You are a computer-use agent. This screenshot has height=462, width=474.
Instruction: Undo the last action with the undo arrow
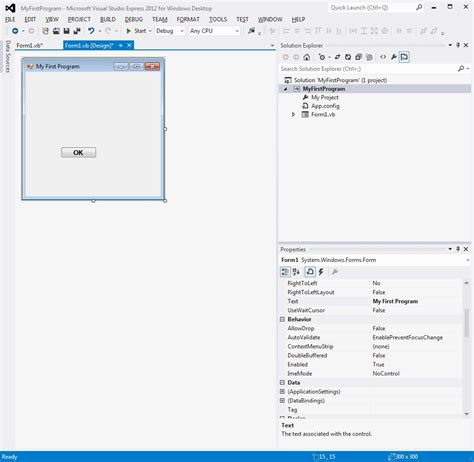point(91,31)
